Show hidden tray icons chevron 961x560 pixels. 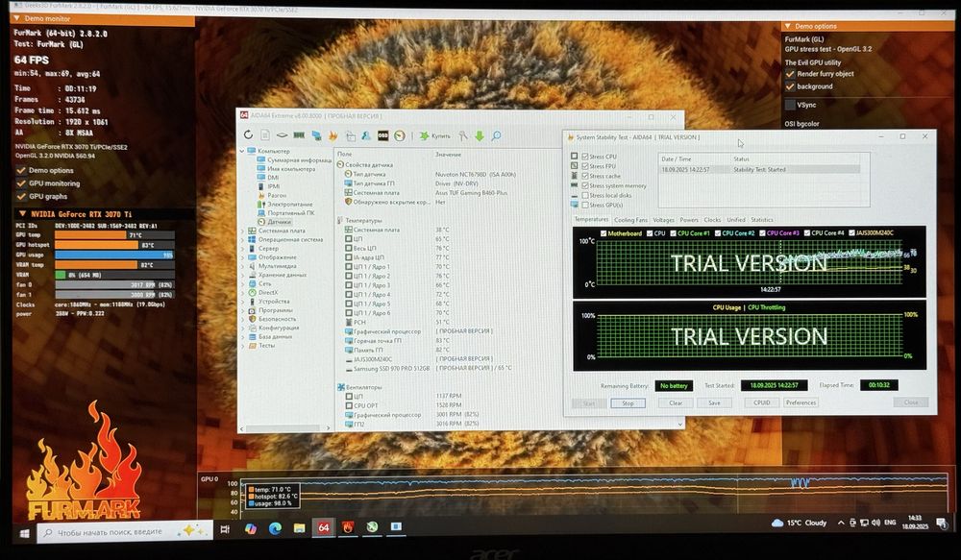pyautogui.click(x=841, y=523)
